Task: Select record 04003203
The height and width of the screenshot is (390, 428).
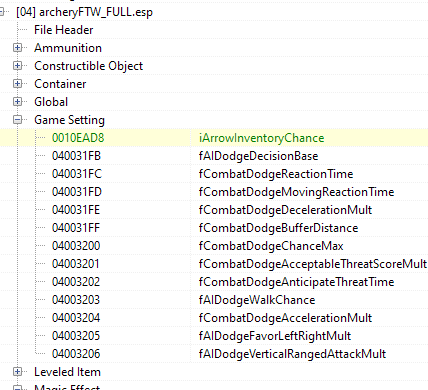Action: 76,300
